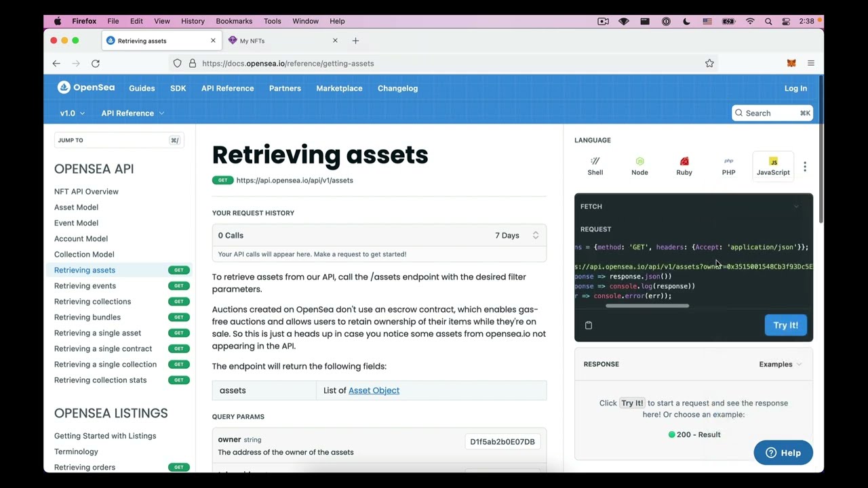
Task: Open macOS Spotlight search icon
Action: pos(768,21)
